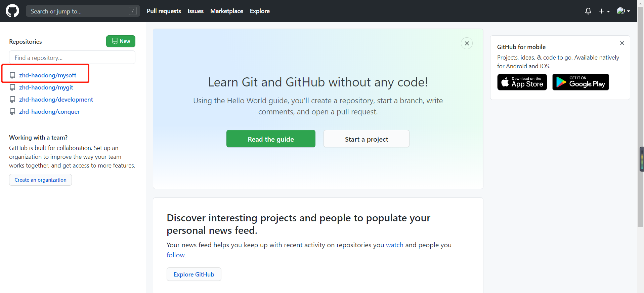This screenshot has width=644, height=293.
Task: Click Explore GitHub button
Action: (194, 274)
